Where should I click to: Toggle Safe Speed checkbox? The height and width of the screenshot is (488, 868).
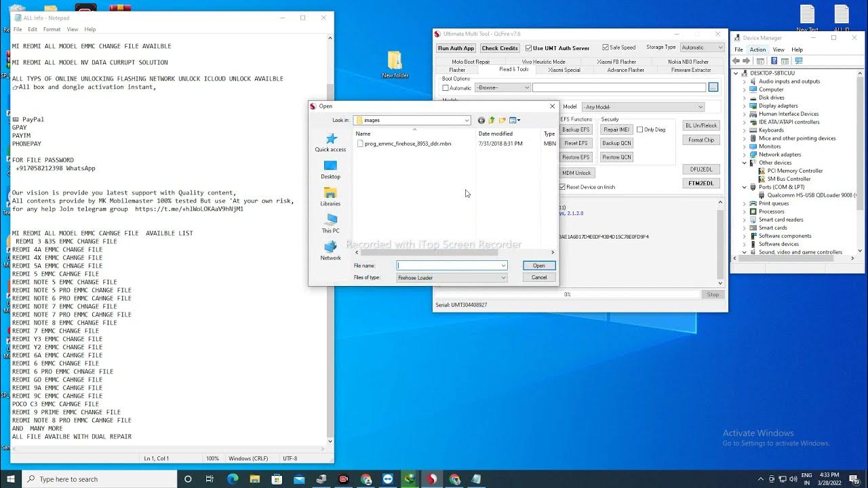click(606, 47)
